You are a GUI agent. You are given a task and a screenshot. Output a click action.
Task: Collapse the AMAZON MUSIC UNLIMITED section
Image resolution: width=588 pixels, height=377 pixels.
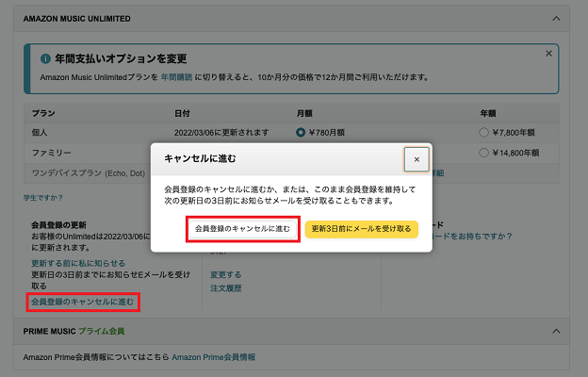point(556,19)
